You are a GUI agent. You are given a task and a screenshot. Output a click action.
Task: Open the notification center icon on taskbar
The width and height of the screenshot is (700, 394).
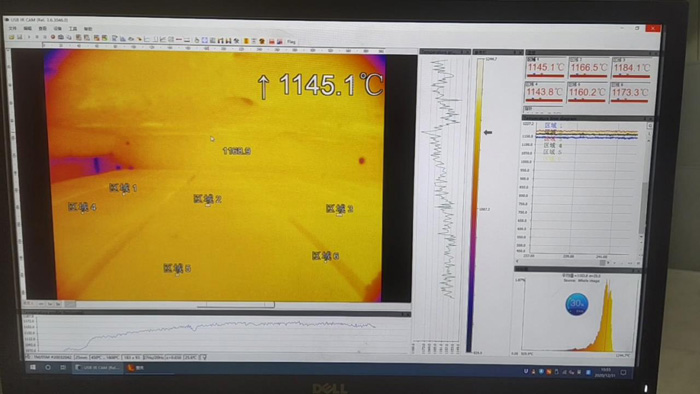click(x=623, y=372)
